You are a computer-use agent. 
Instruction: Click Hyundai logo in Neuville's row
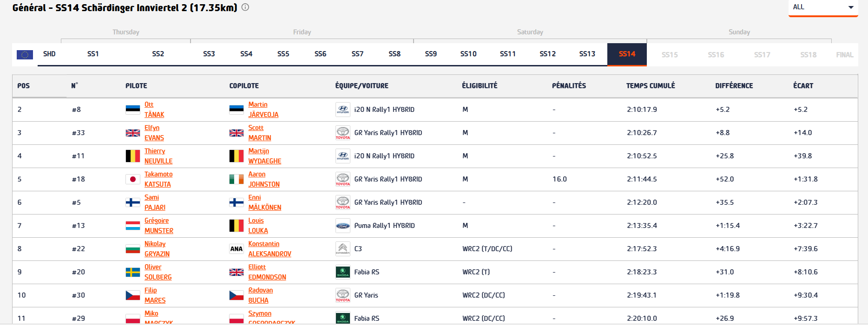[343, 156]
